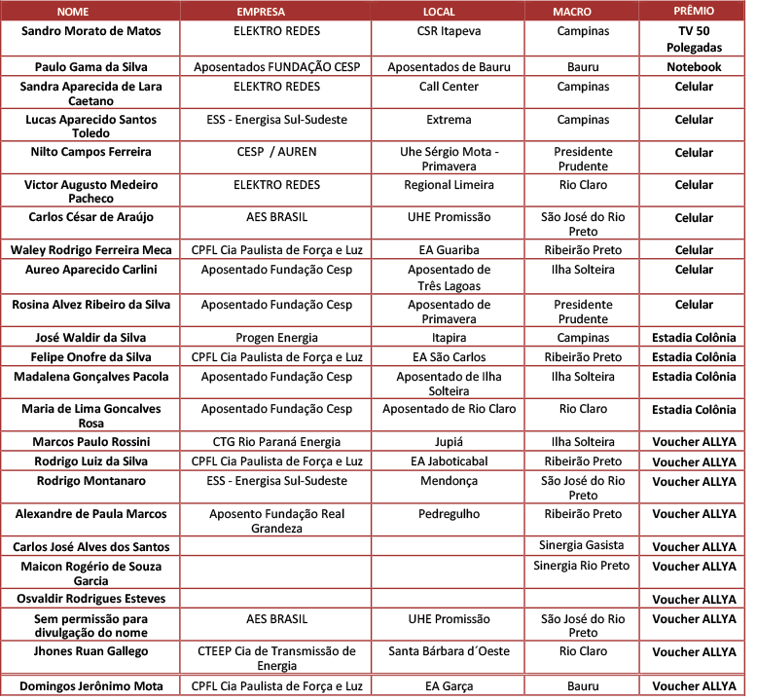Click the Progen Energia company cell

(276, 338)
